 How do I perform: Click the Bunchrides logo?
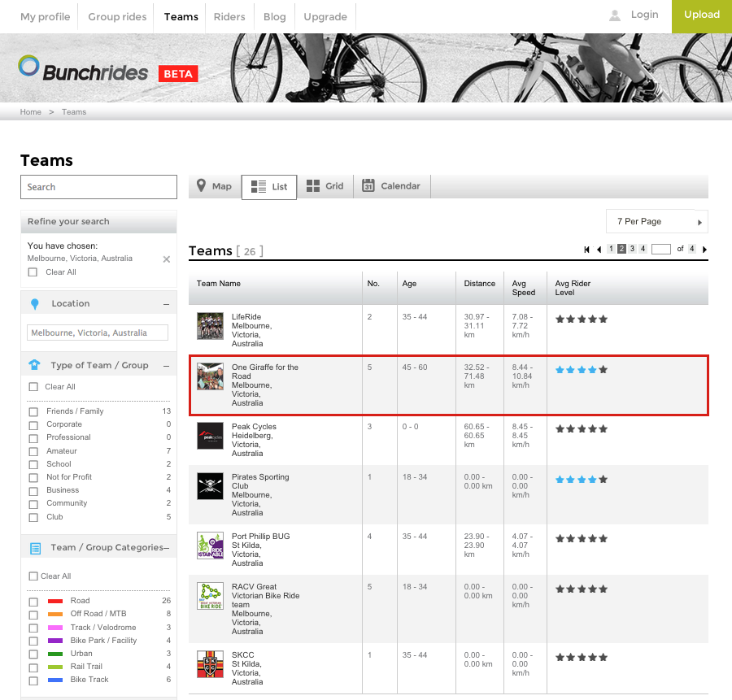[83, 69]
